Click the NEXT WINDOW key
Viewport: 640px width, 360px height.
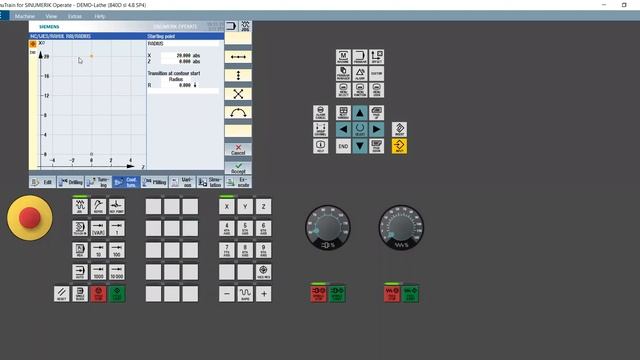coord(343,113)
